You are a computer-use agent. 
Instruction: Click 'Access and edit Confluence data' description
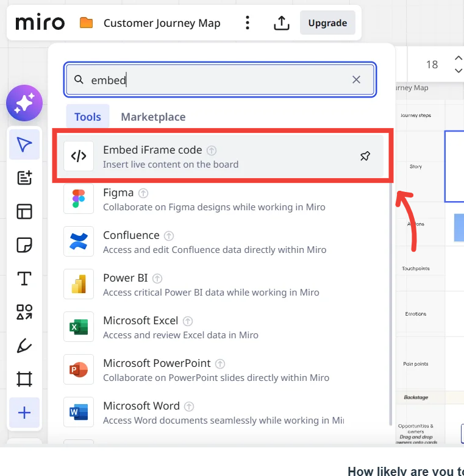click(215, 250)
